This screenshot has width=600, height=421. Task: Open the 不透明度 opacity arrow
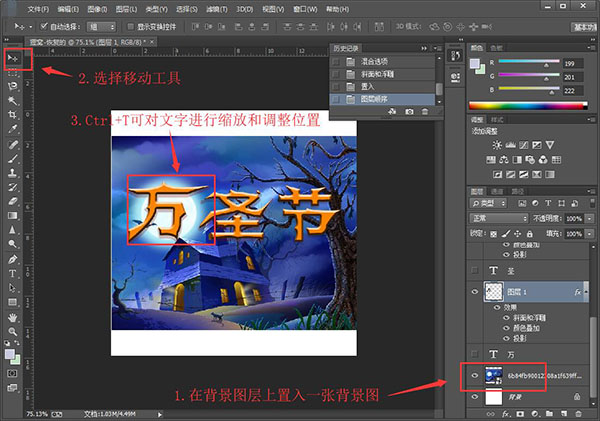click(590, 219)
